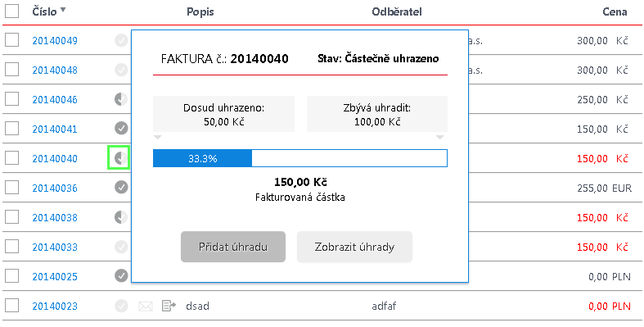Image resolution: width=644 pixels, height=327 pixels.
Task: Sort by Číslo column arrow
Action: [x=63, y=11]
